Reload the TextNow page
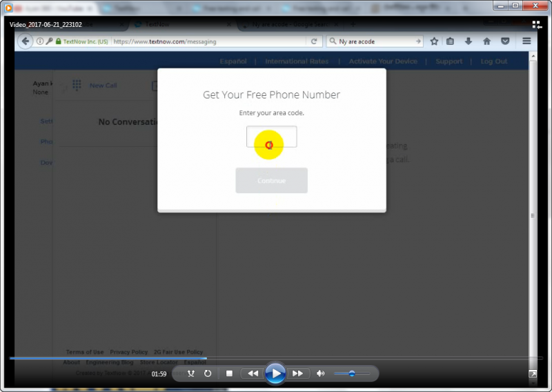This screenshot has height=392, width=552. (x=314, y=41)
